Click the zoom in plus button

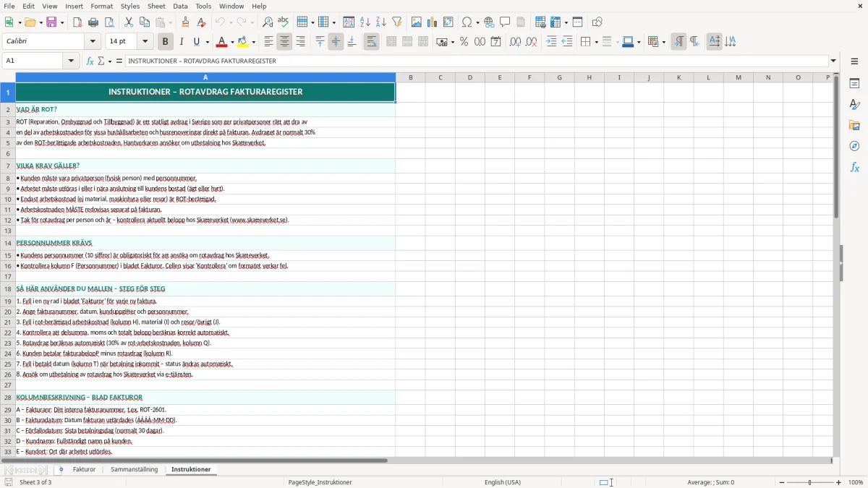click(x=839, y=482)
